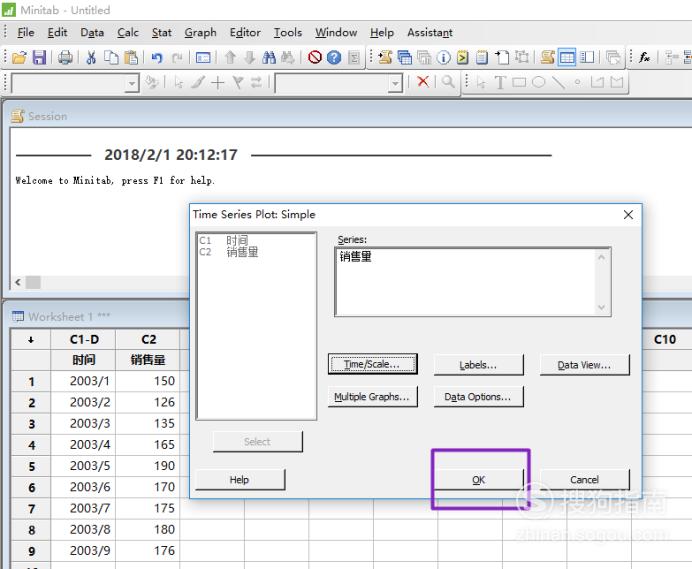Select the rectangle drawing tool
The height and width of the screenshot is (569, 692).
519,82
